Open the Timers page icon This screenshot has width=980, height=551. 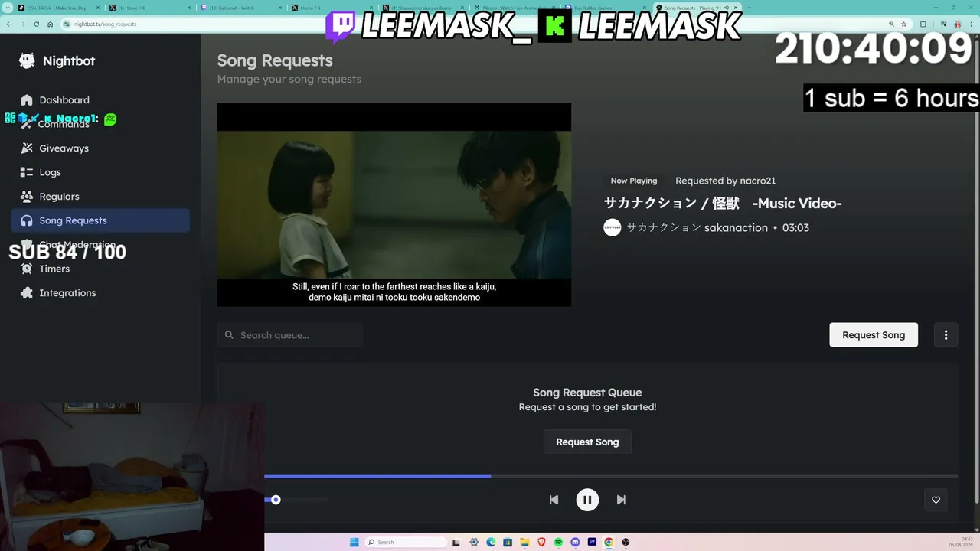click(x=27, y=269)
